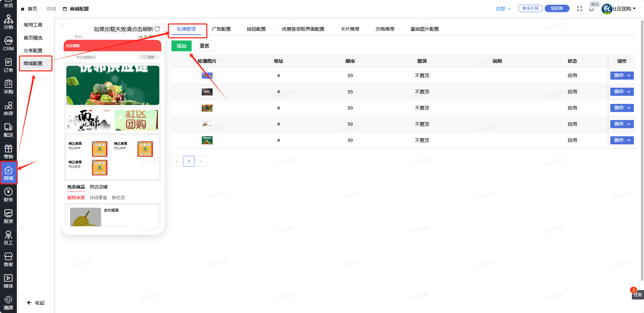Open the 员工 staff sidebar module
Screen dimensions: 644x313
[8, 238]
